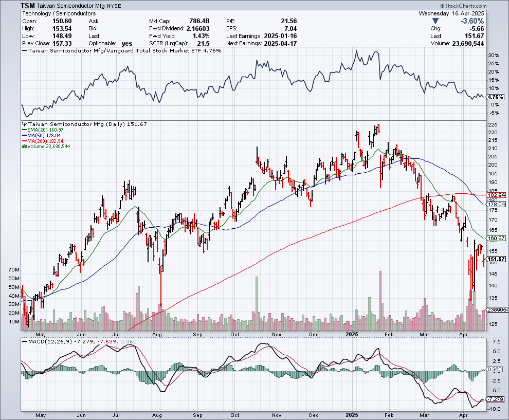The width and height of the screenshot is (509, 420).
Task: Click the red down-arrow change indicator
Action: click(435, 21)
